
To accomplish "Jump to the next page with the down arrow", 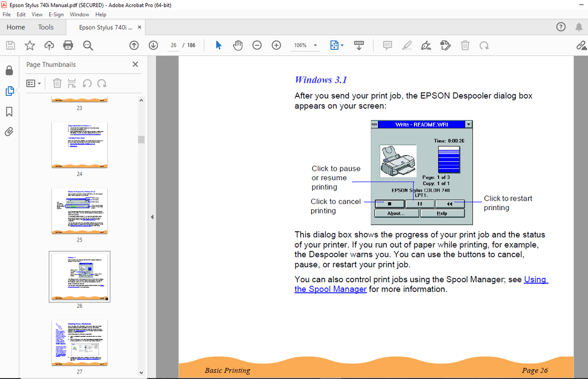I will pos(153,45).
